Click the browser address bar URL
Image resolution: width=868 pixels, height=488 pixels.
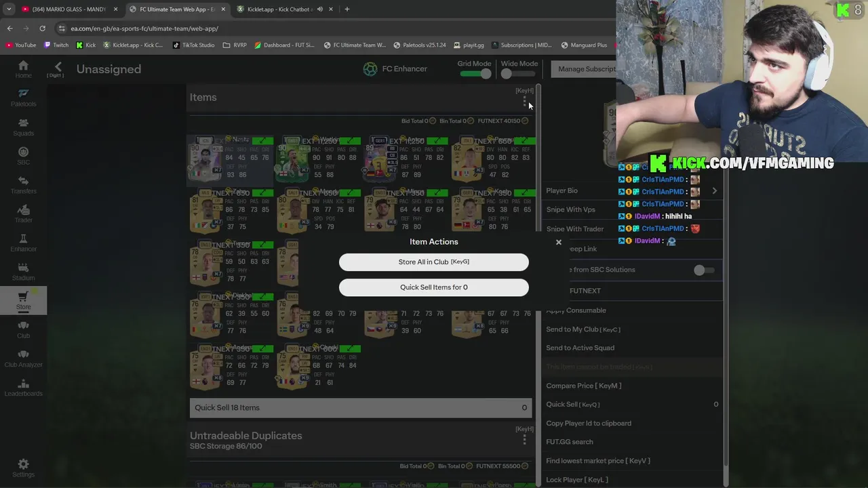click(x=144, y=28)
